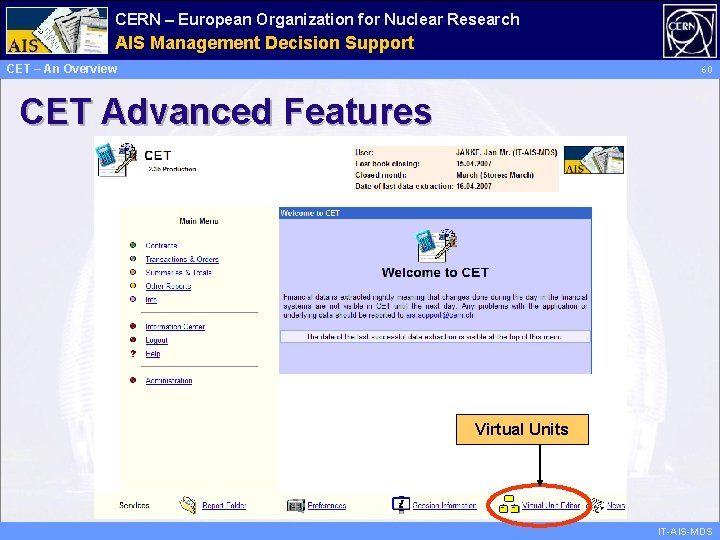Click the Welcome to CET heading
720x540 pixels.
(x=435, y=272)
